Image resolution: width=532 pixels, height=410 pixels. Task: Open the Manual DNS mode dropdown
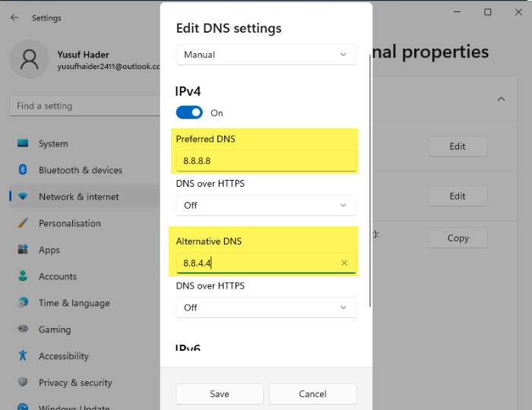266,55
